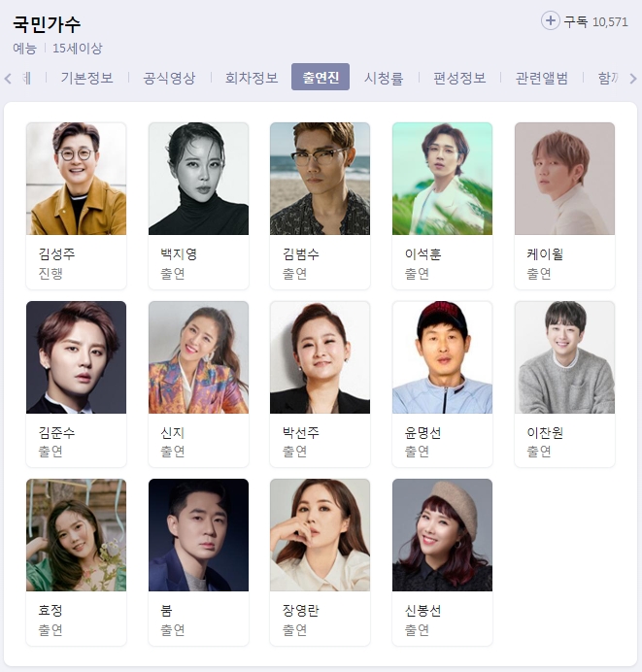642x672 pixels.
Task: Open the 김범수 cast photo
Action: click(321, 179)
